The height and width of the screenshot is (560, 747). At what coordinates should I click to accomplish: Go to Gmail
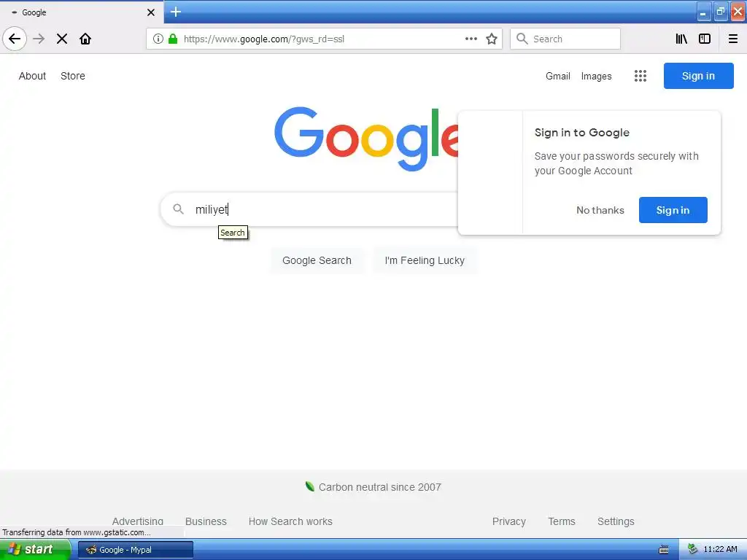[558, 76]
